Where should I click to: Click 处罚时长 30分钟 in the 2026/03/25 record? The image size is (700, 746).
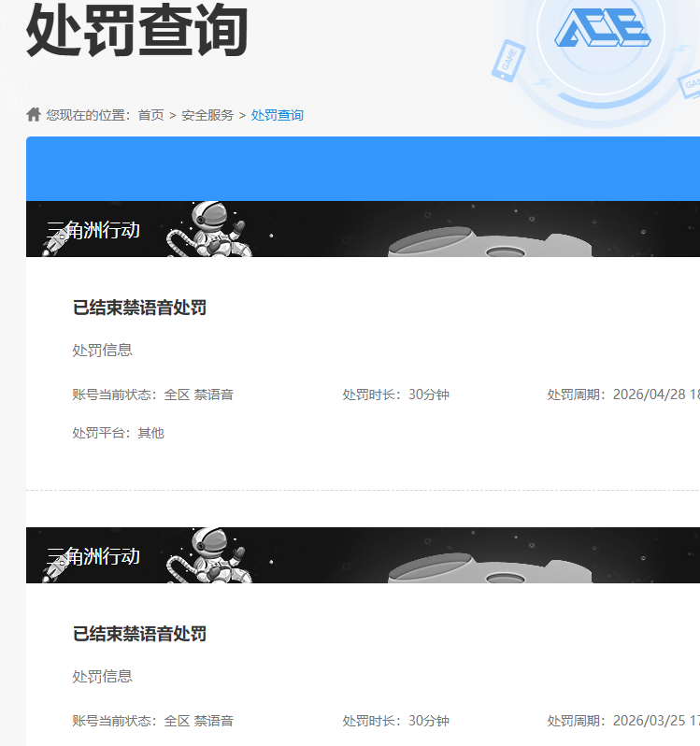396,721
